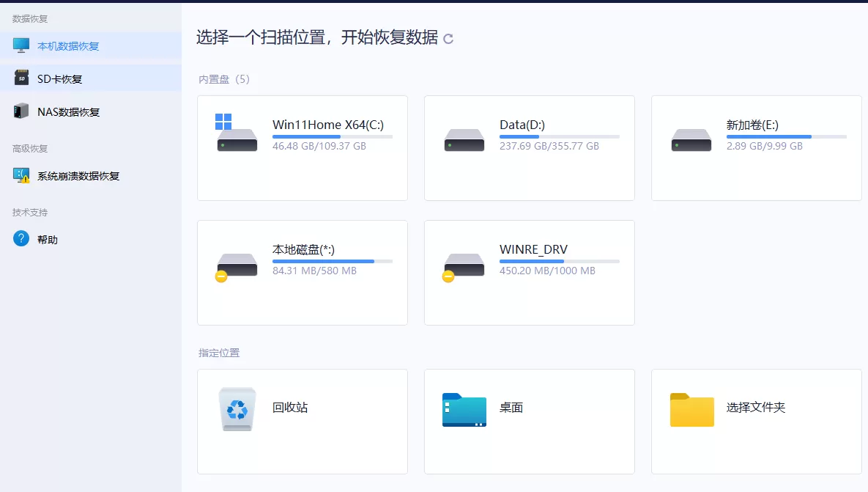Choose the 新加卷(E:) volume
The height and width of the screenshot is (492, 868).
point(756,147)
